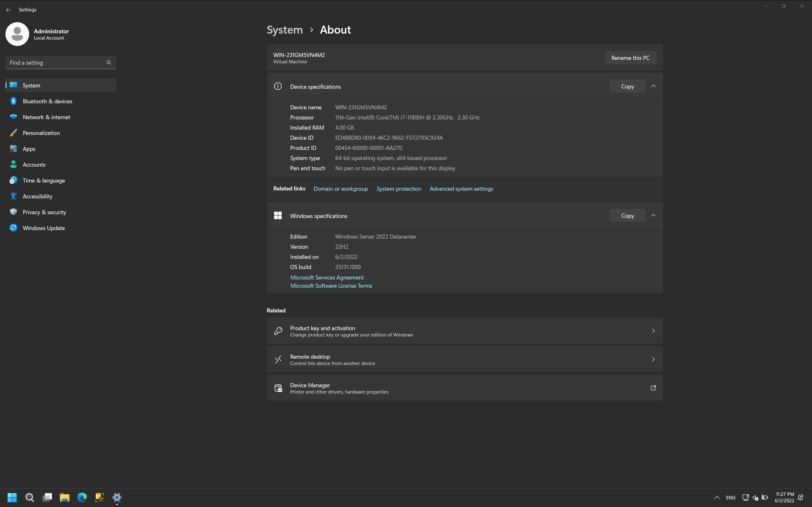Image resolution: width=812 pixels, height=507 pixels.
Task: Click the Privacy & security shield icon
Action: click(13, 212)
